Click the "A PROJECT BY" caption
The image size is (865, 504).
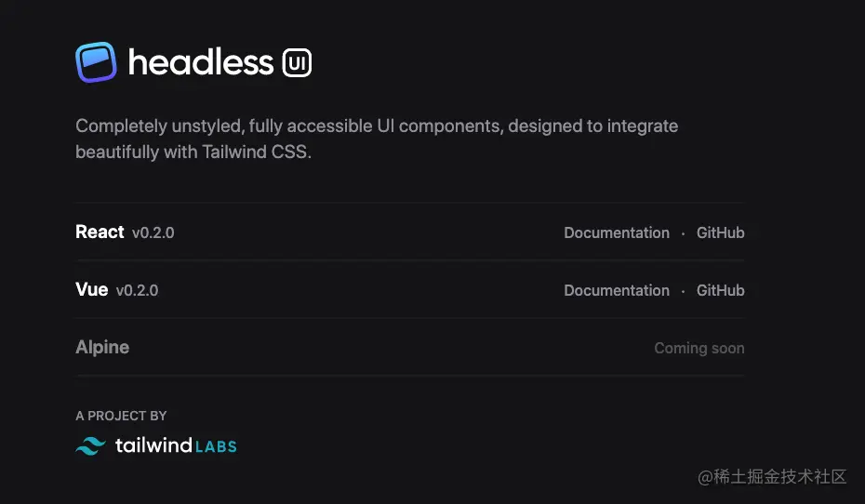pos(121,416)
